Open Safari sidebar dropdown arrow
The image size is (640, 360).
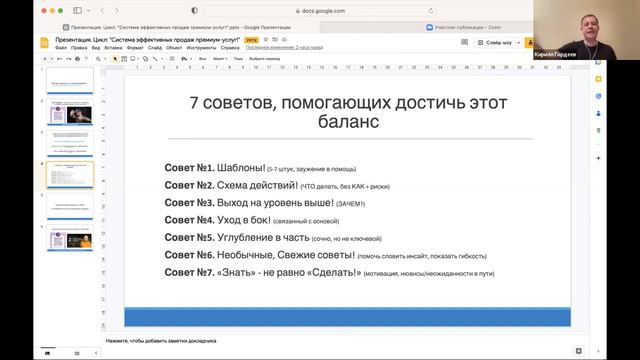pos(89,11)
